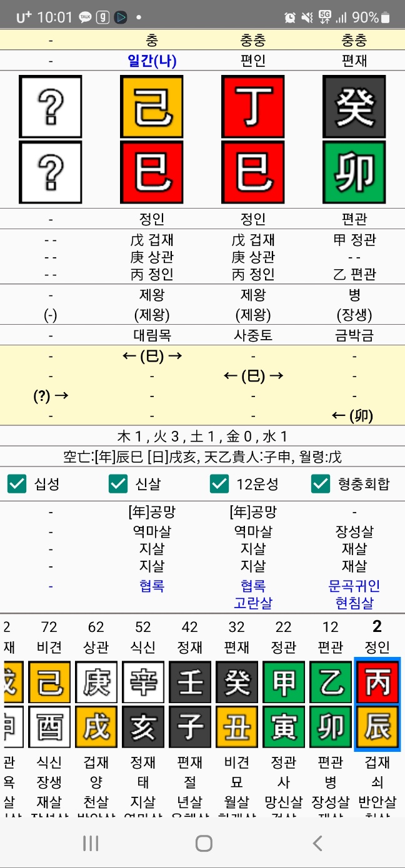Tap the green 卯 year branch tile
The image size is (405, 868).
[354, 173]
